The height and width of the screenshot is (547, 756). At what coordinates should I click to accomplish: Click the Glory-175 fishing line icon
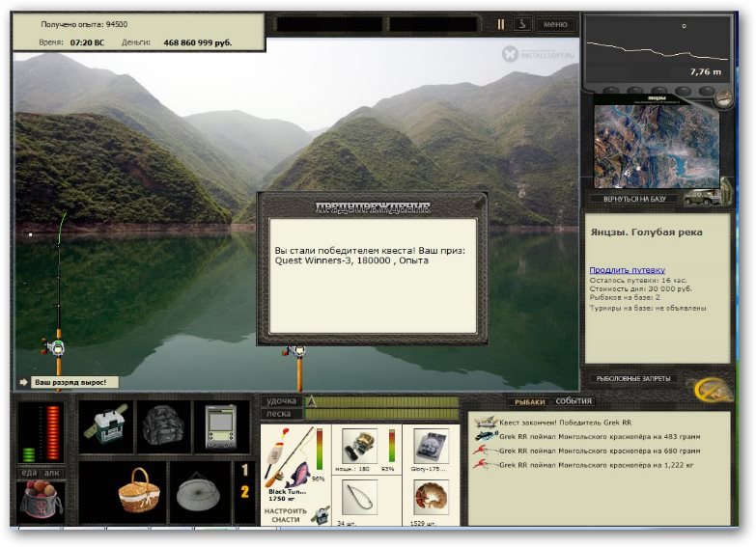431,447
